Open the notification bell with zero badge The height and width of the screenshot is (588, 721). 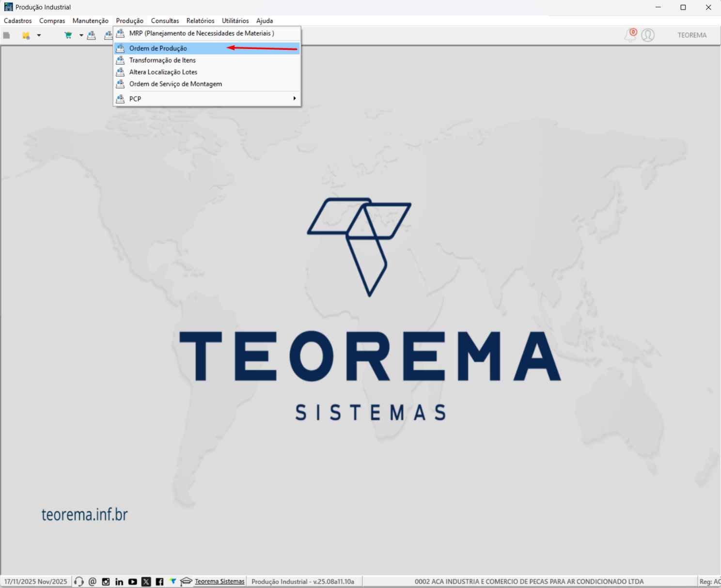click(x=630, y=35)
